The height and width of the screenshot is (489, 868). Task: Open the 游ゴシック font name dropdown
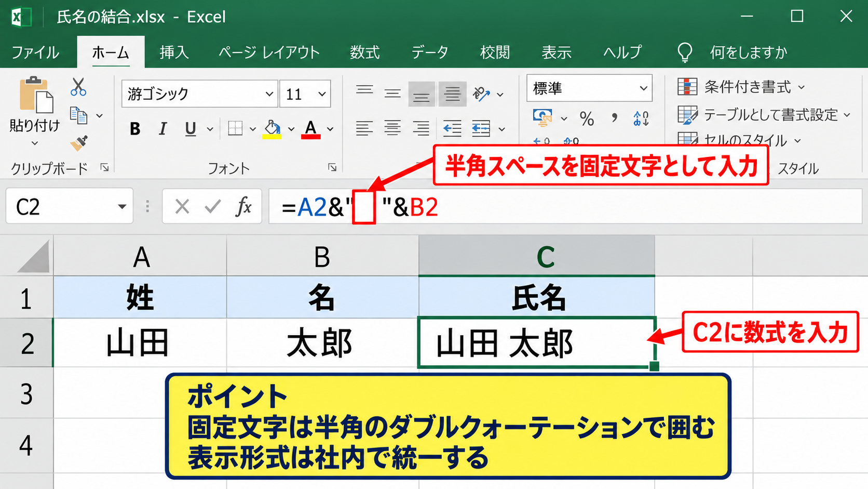click(x=269, y=94)
